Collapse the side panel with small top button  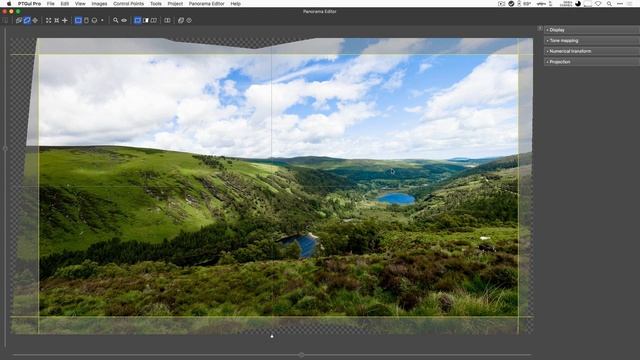(540, 29)
